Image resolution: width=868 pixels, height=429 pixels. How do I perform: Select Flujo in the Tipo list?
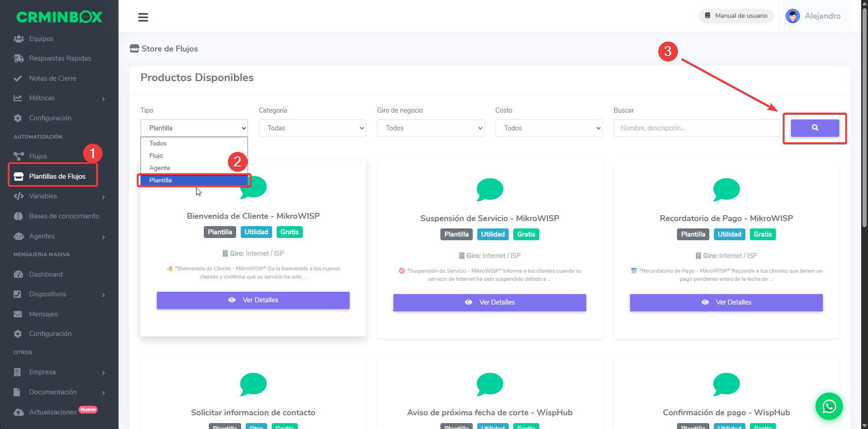194,155
